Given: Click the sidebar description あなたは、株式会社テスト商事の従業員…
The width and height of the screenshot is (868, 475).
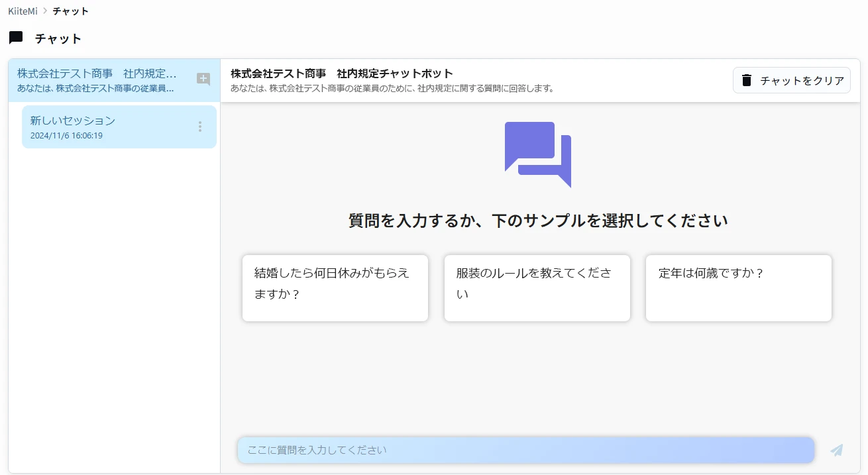Looking at the screenshot, I should 95,88.
